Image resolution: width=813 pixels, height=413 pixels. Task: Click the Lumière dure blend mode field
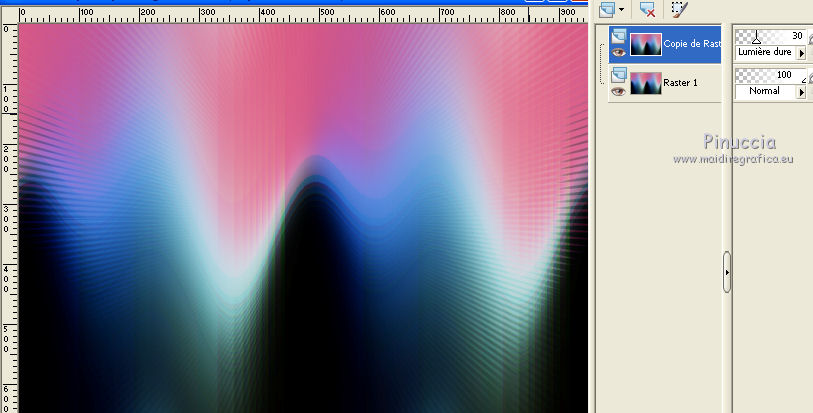pos(766,52)
